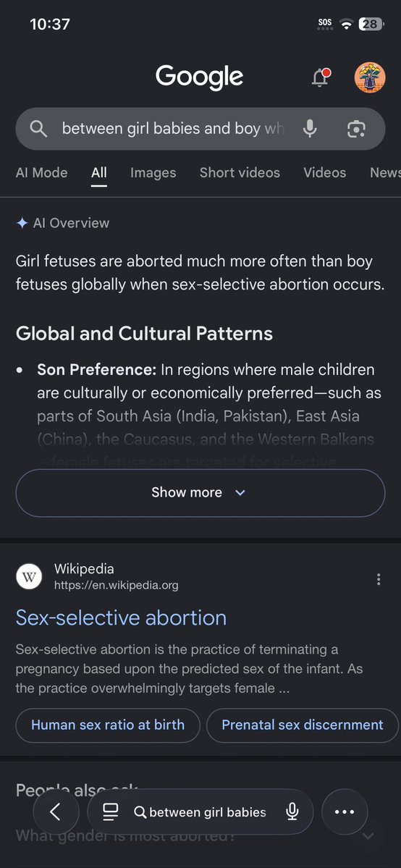Select the Videos tab
Viewport: 401px width, 868px height.
point(324,173)
